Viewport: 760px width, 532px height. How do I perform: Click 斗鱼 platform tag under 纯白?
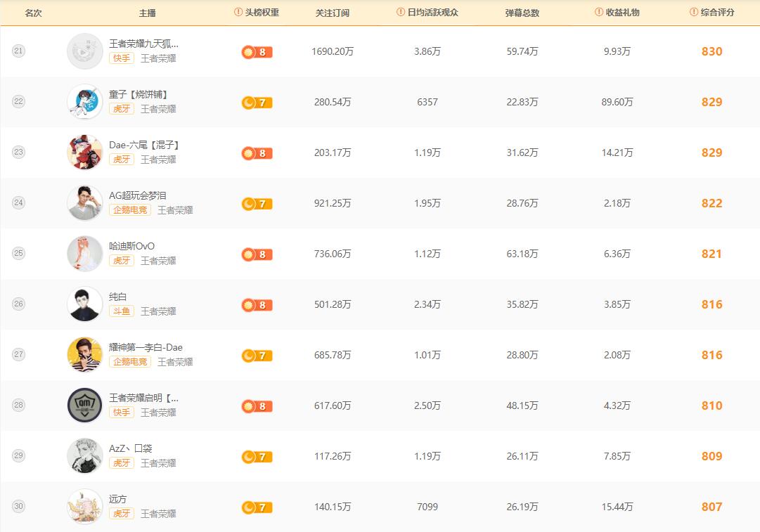pos(122,311)
